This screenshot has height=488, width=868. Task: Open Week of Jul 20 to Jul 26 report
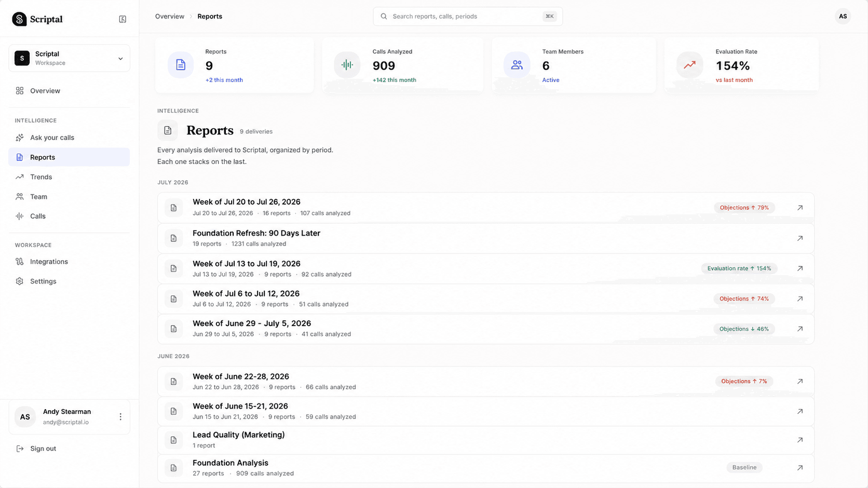click(486, 208)
